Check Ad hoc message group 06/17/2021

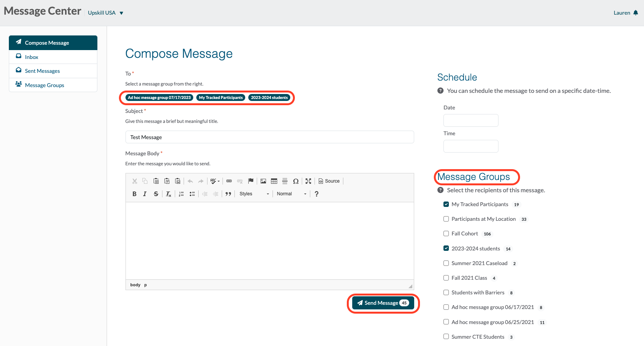click(x=446, y=307)
